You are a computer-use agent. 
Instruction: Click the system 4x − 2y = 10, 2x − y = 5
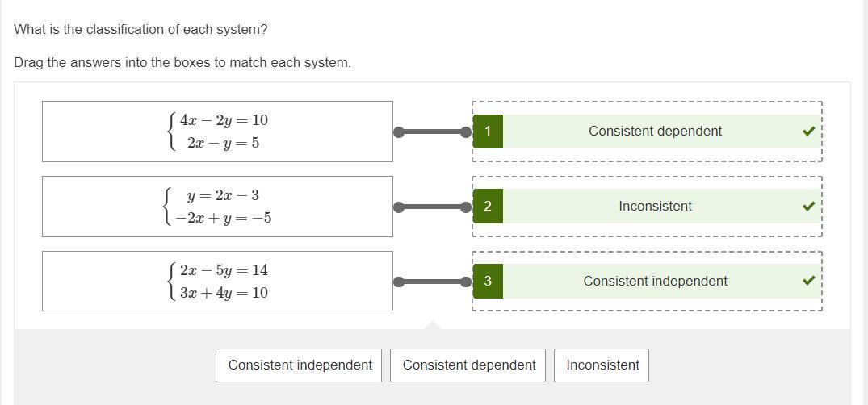(218, 132)
